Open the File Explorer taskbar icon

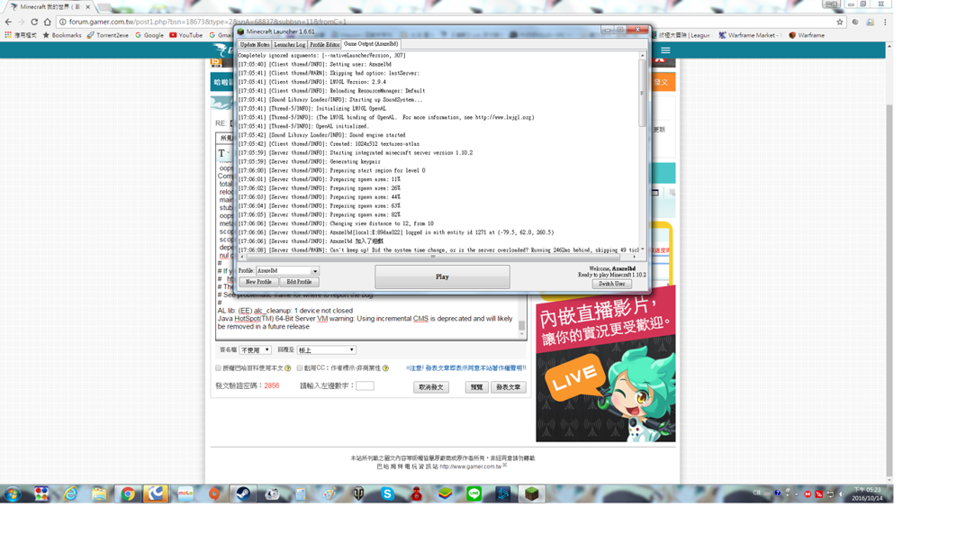click(99, 494)
